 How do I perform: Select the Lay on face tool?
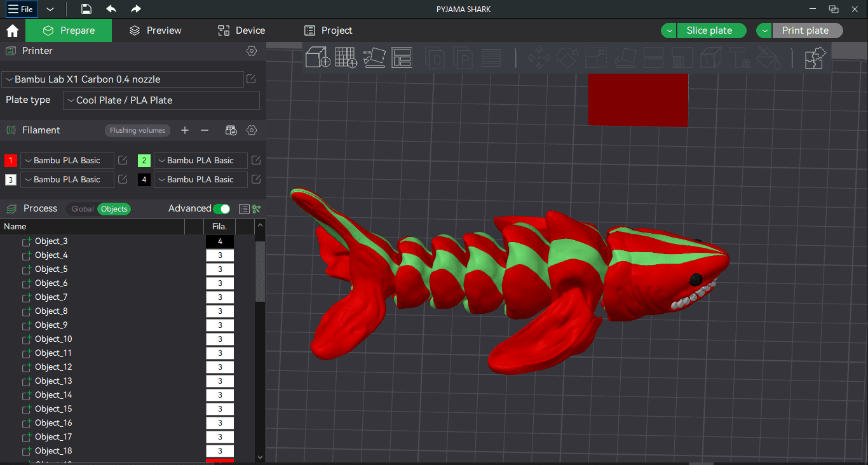[625, 58]
